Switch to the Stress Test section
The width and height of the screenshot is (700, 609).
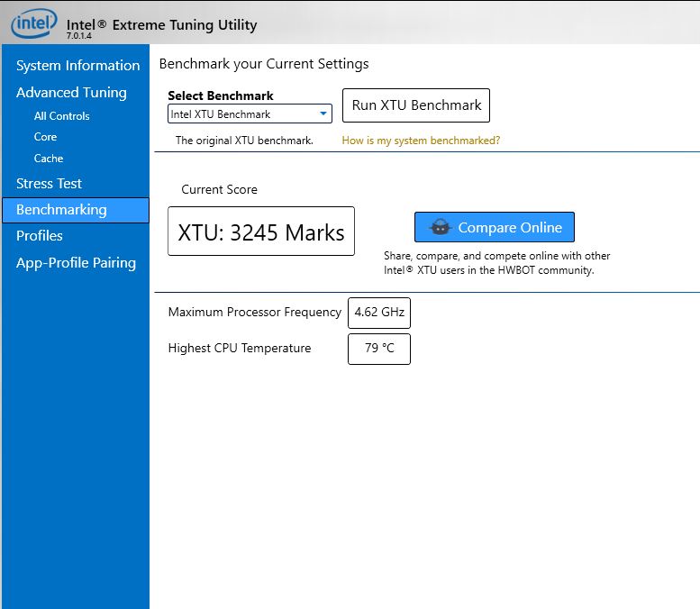click(49, 184)
